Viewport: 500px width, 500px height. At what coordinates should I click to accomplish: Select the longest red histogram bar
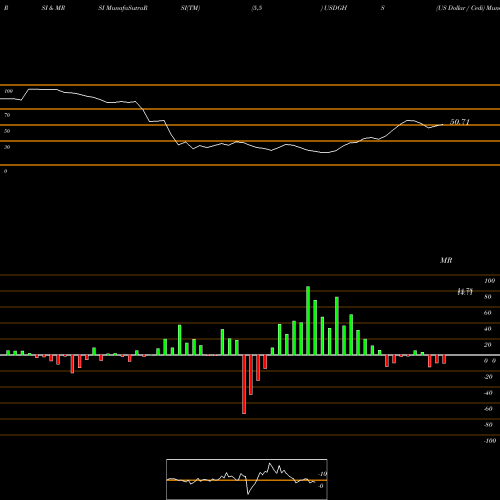pyautogui.click(x=244, y=384)
